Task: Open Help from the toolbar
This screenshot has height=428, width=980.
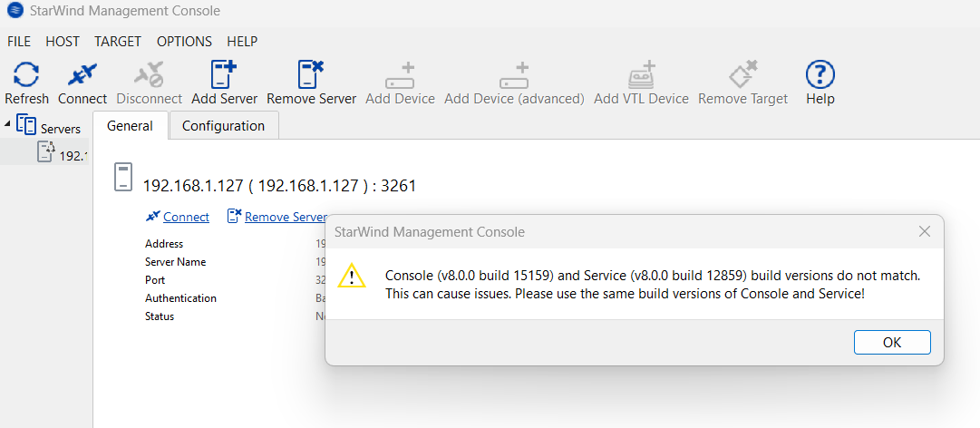Action: click(x=820, y=75)
